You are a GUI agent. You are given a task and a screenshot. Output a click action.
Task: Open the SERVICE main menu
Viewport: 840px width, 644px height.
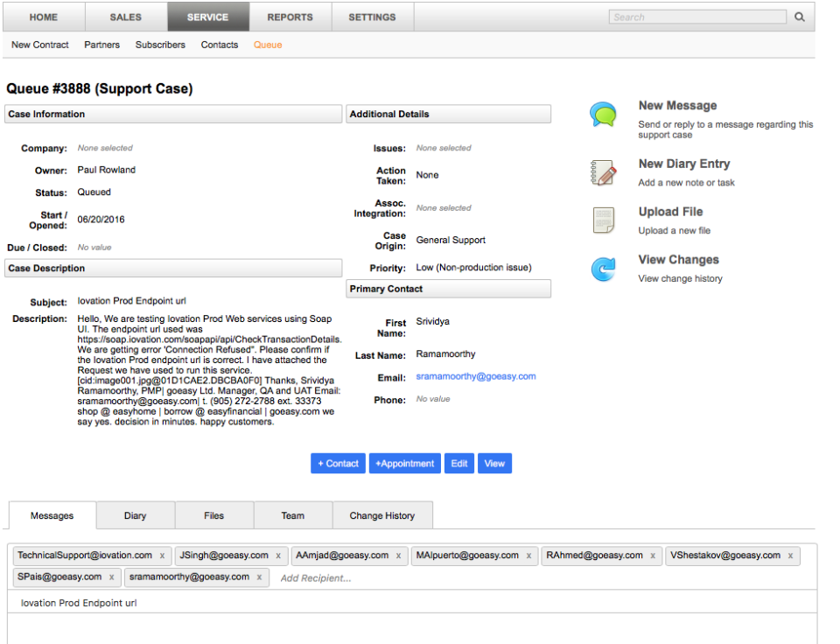tap(208, 17)
